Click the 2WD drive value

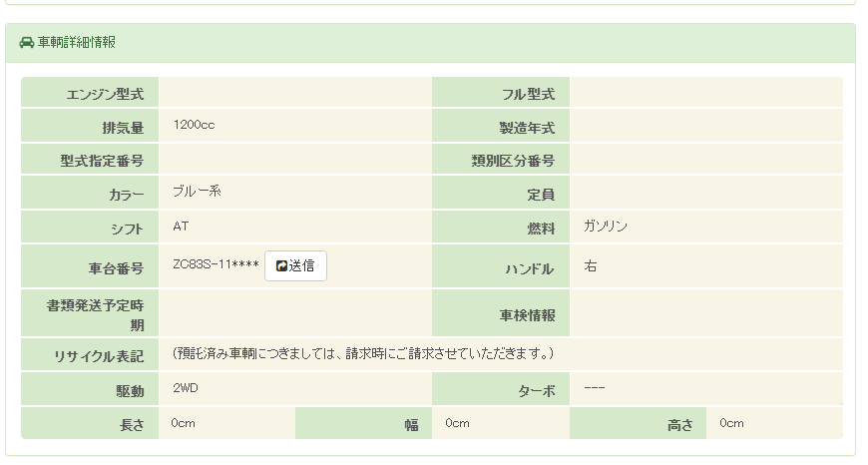pos(186,387)
